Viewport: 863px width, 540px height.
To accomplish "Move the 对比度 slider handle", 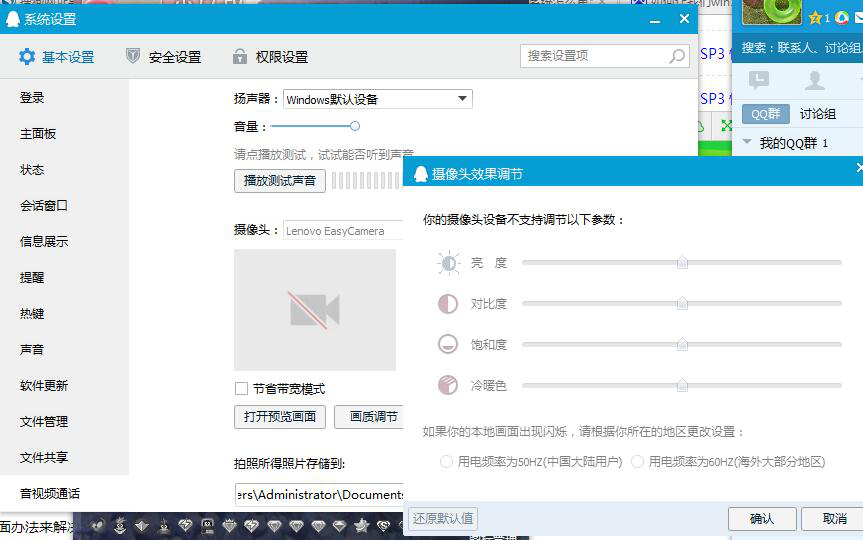I will [x=682, y=303].
